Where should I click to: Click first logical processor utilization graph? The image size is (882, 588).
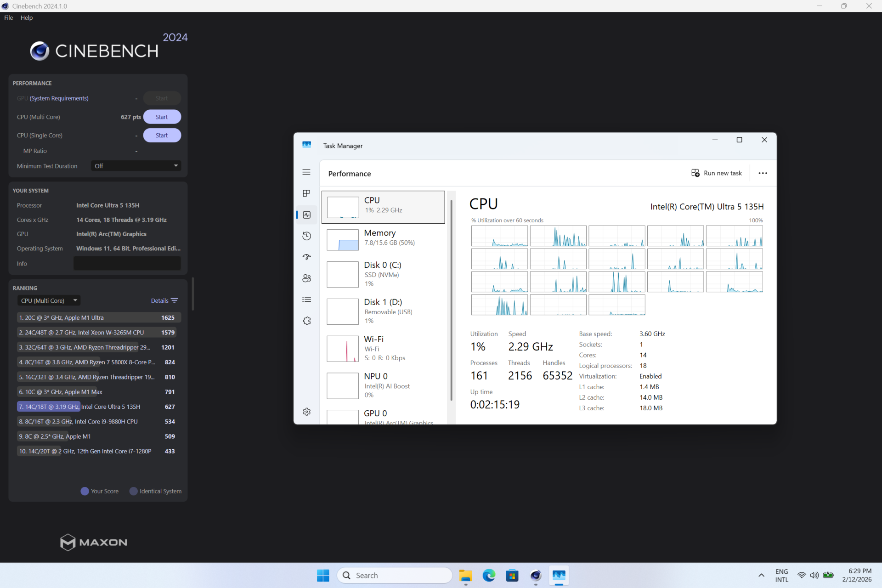click(499, 236)
